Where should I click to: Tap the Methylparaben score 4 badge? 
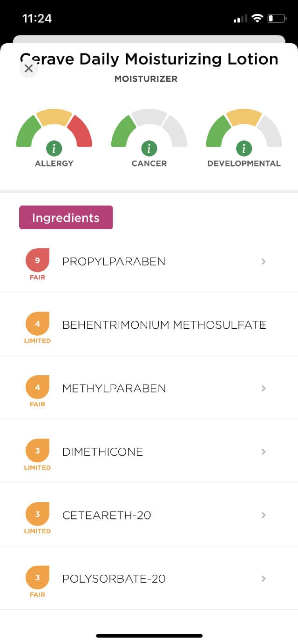[x=37, y=388]
